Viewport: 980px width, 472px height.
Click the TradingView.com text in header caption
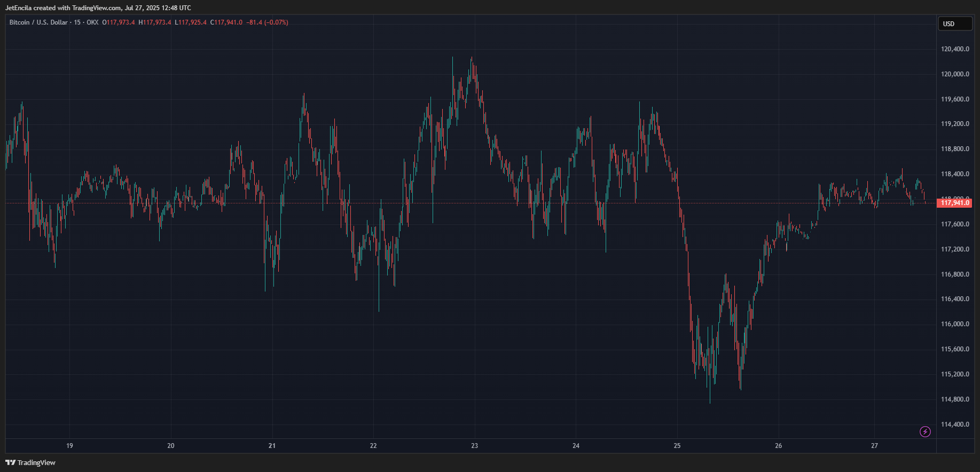97,8
